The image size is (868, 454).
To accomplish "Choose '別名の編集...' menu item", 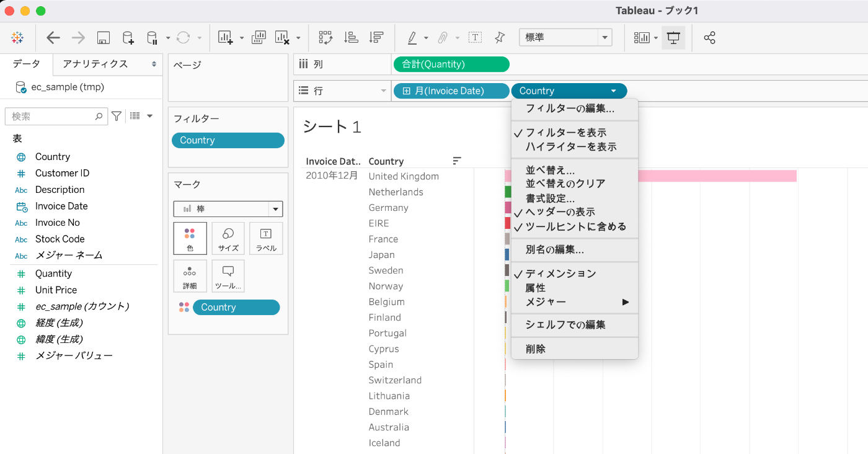I will [x=575, y=250].
